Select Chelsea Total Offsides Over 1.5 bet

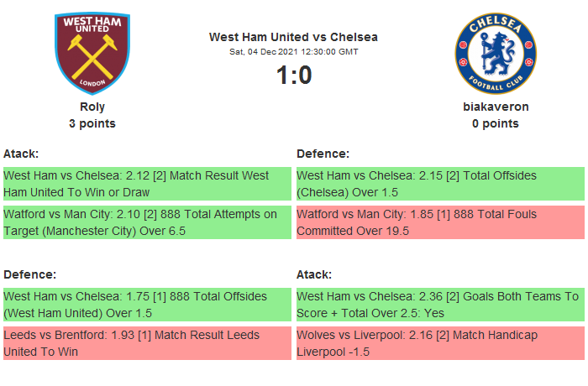[440, 184]
